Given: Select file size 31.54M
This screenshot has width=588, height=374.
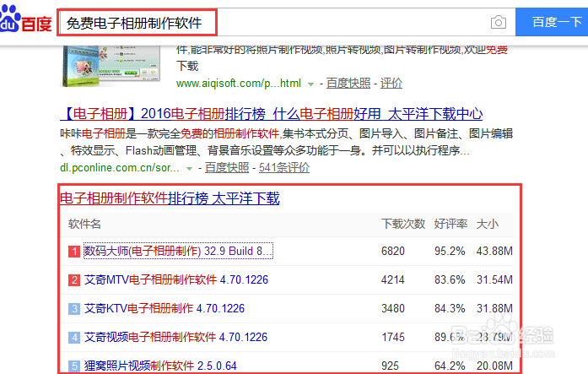Looking at the screenshot, I should [x=494, y=279].
